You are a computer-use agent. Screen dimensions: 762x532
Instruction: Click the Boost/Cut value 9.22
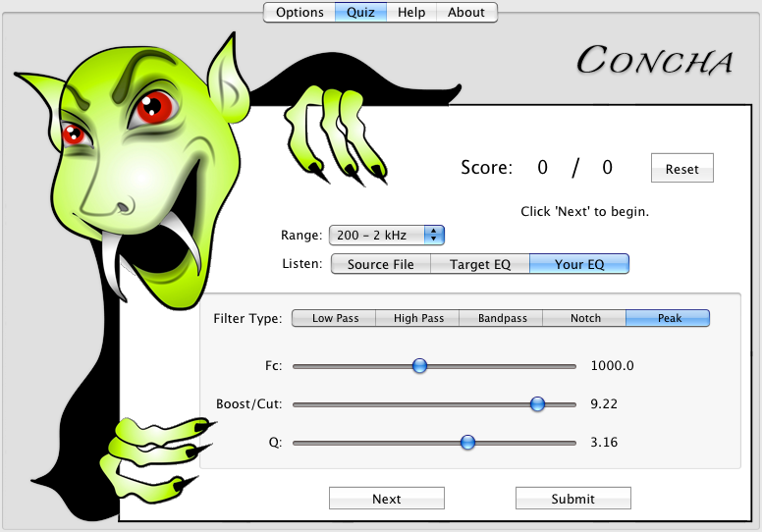point(604,403)
